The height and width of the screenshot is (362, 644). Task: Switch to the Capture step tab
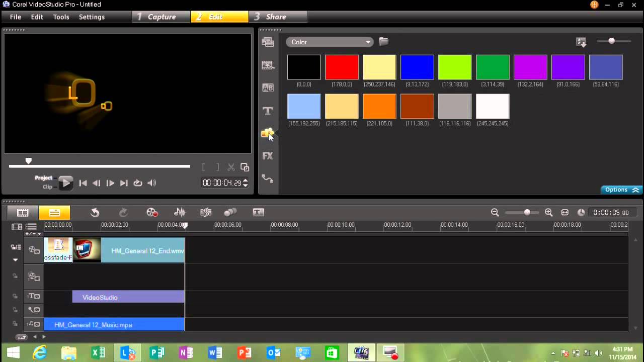162,17
